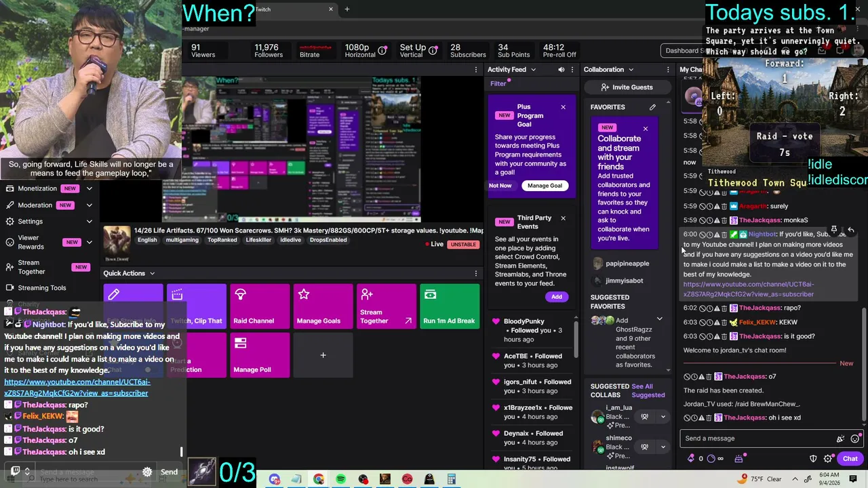Image resolution: width=868 pixels, height=488 pixels.
Task: Click Invite Guests button
Action: pos(627,87)
